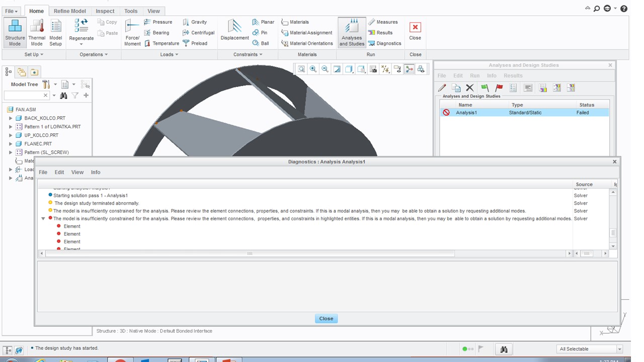Click the ribbon Close icon
The height and width of the screenshot is (362, 644).
(415, 27)
